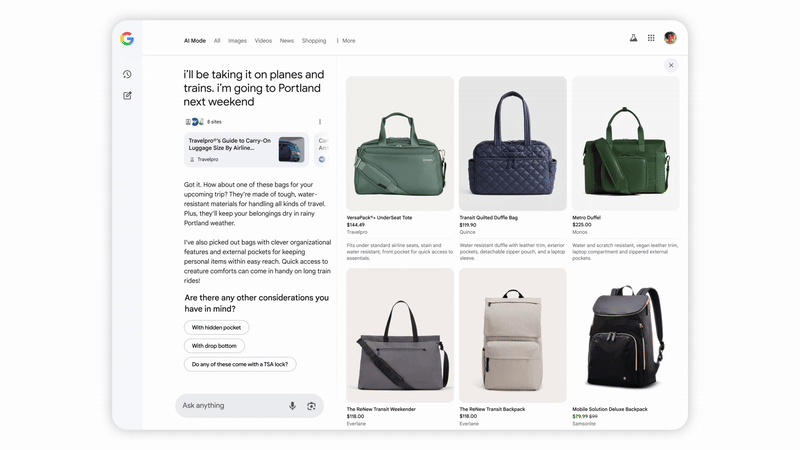The height and width of the screenshot is (450, 800).
Task: View the Transit Quilted Duffle Bag image
Action: 513,143
